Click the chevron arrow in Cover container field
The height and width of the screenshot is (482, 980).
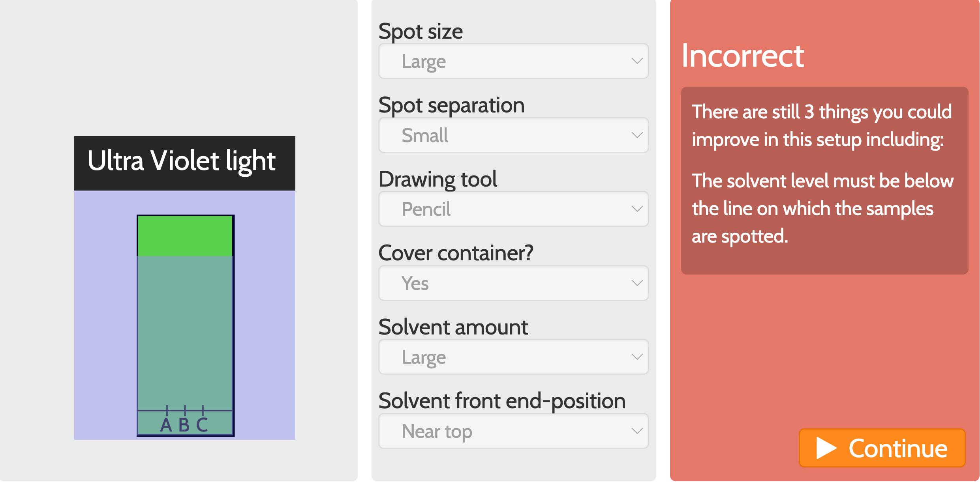(x=637, y=283)
